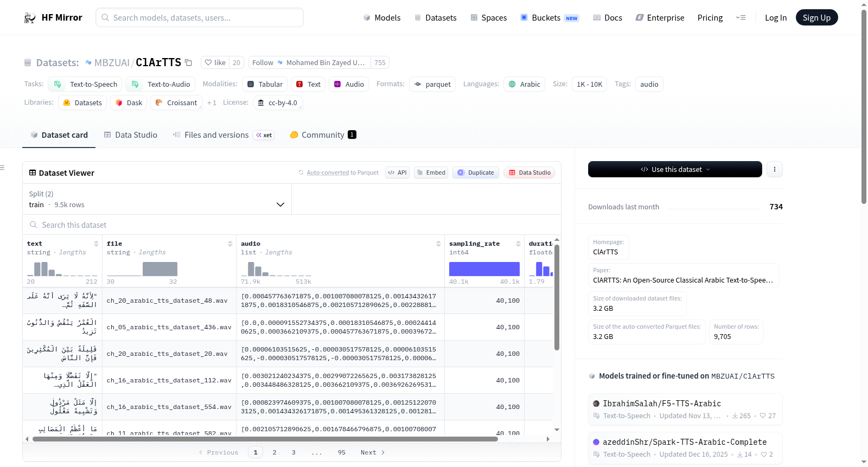Click the search magnifier in dataset search
The image size is (868, 467).
[34, 225]
